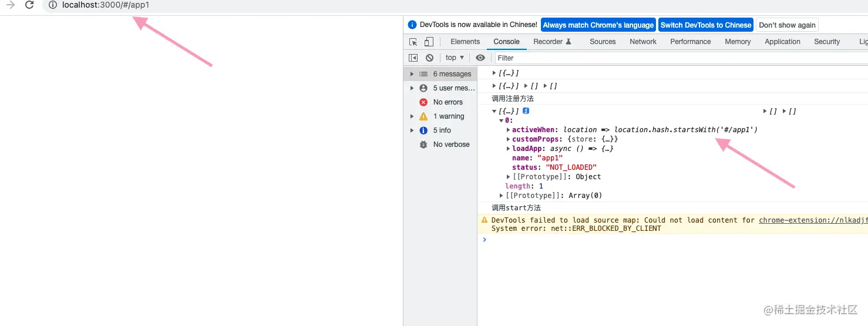The height and width of the screenshot is (326, 868).
Task: Go to the Memory tab
Action: pos(738,42)
